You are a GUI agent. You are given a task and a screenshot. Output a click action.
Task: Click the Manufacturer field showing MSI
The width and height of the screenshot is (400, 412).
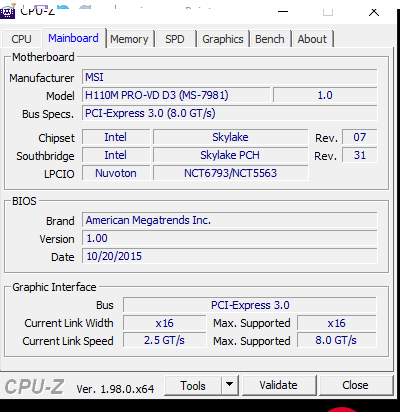pyautogui.click(x=230, y=77)
